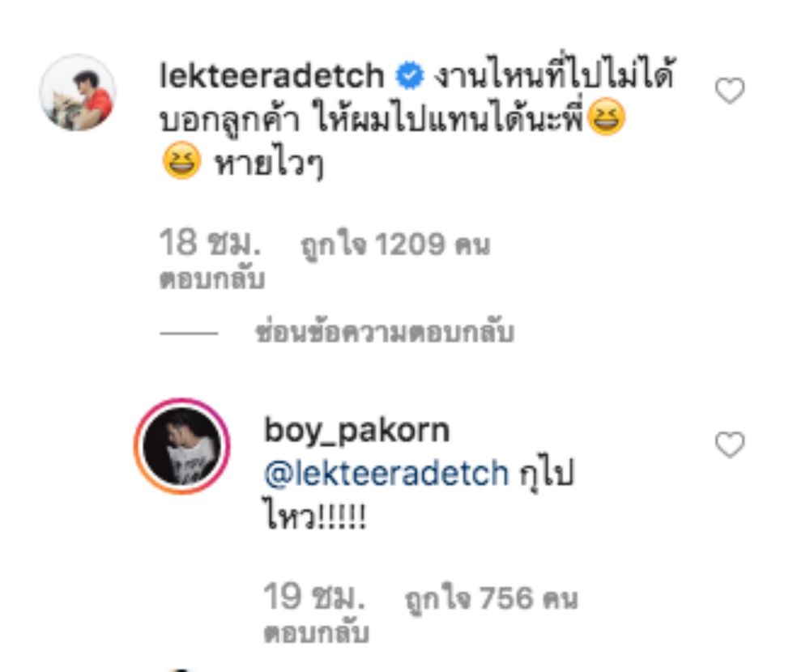Click the dash line beside hide replies

189,333
